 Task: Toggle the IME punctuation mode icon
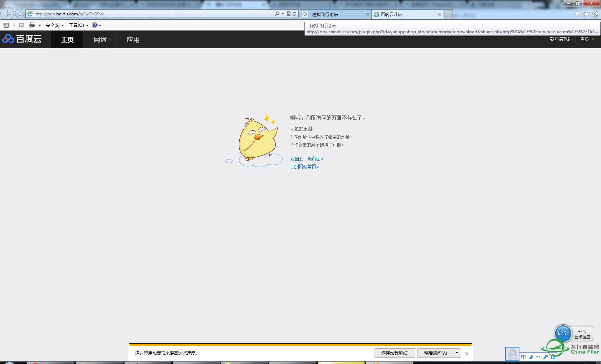538,356
